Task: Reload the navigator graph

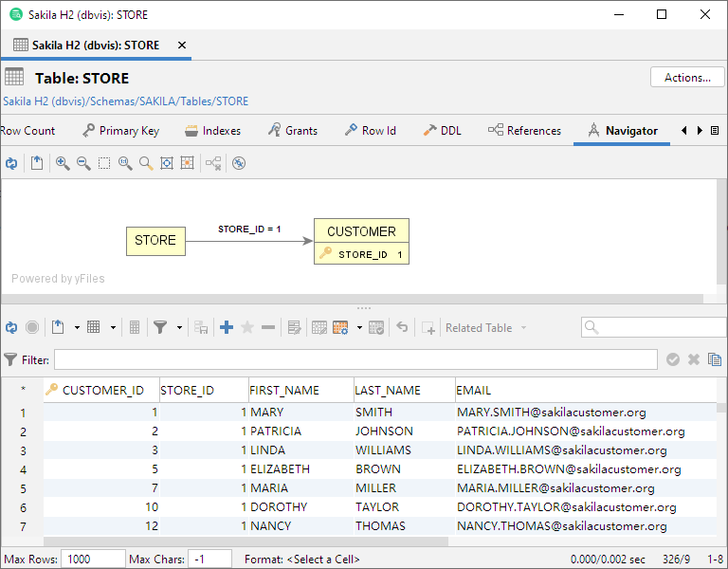Action: coord(11,163)
